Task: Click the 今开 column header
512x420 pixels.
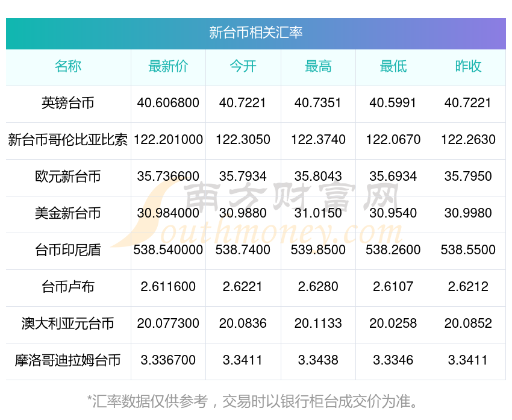Action: click(243, 66)
